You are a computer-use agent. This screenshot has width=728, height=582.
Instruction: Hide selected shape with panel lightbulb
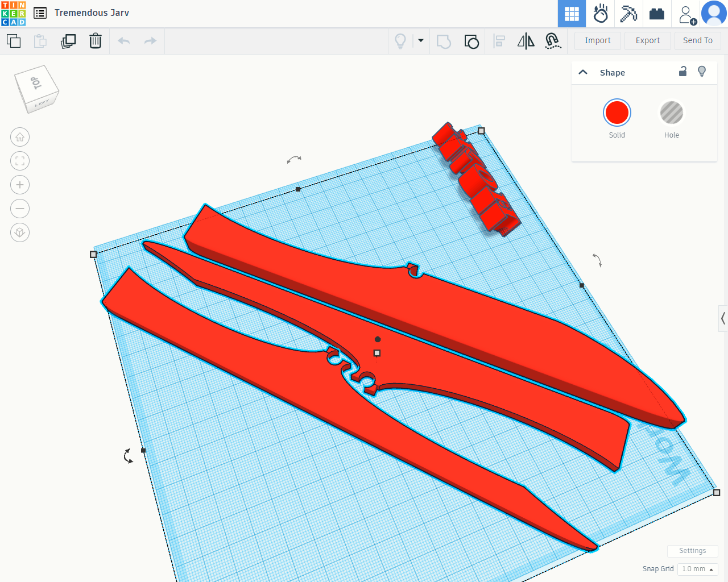[702, 72]
